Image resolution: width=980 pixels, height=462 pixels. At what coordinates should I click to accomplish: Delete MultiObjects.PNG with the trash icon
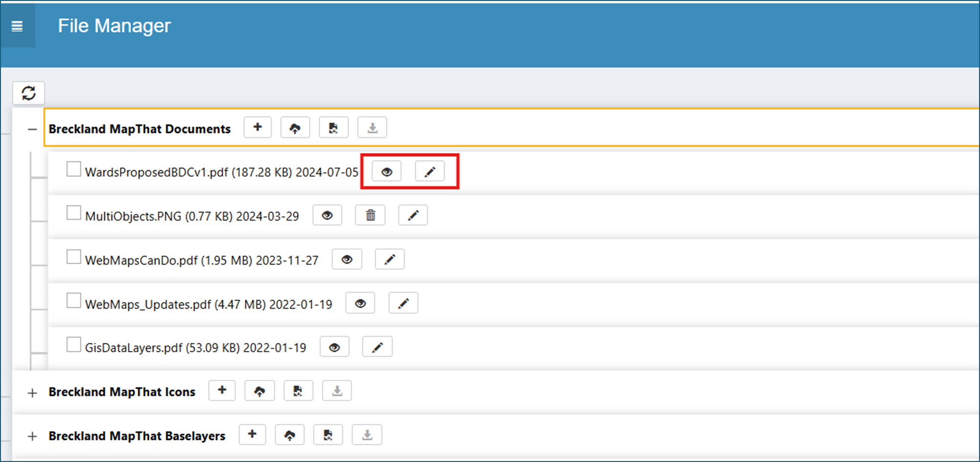tap(370, 216)
